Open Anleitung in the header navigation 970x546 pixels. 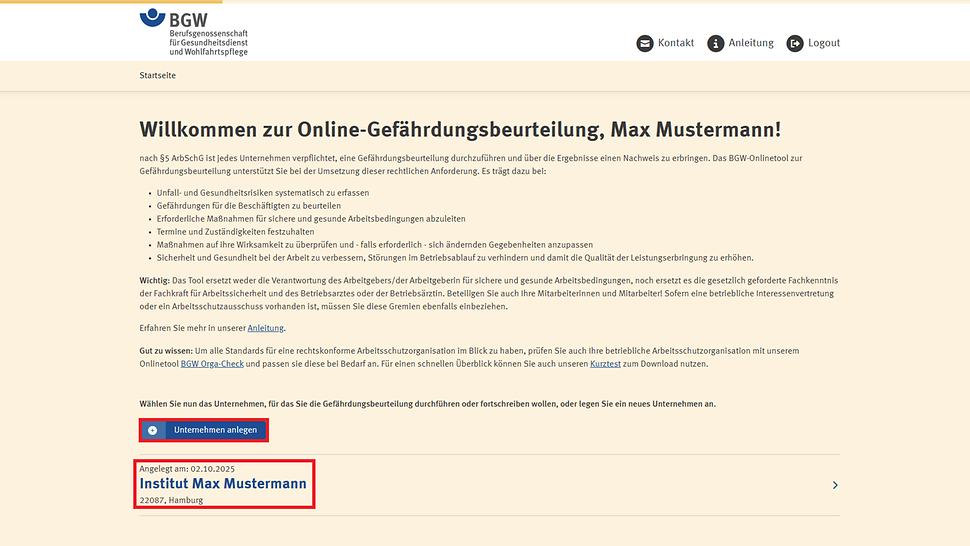coord(751,43)
